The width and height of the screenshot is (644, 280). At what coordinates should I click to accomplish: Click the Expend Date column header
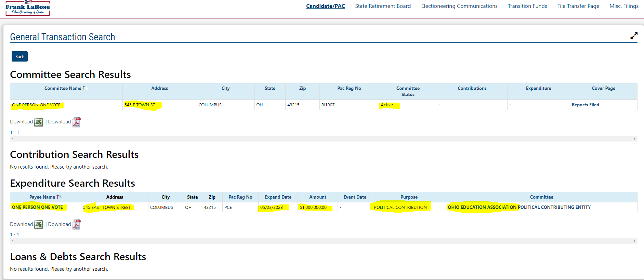click(x=278, y=197)
